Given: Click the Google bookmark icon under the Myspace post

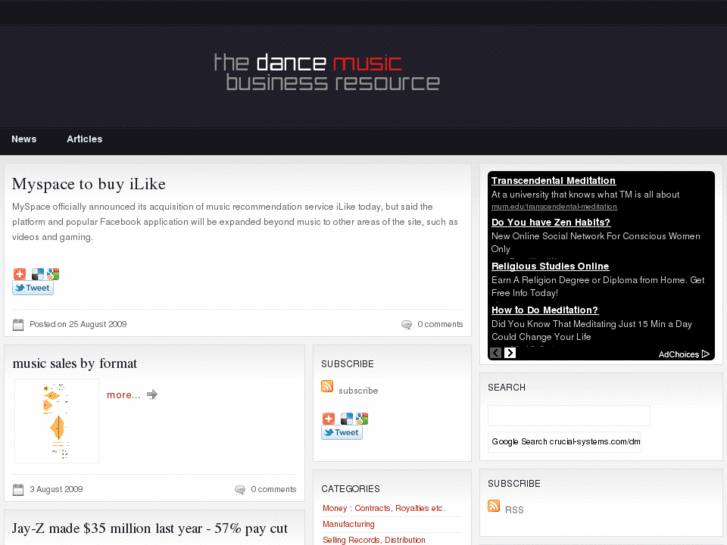Looking at the screenshot, I should click(53, 274).
